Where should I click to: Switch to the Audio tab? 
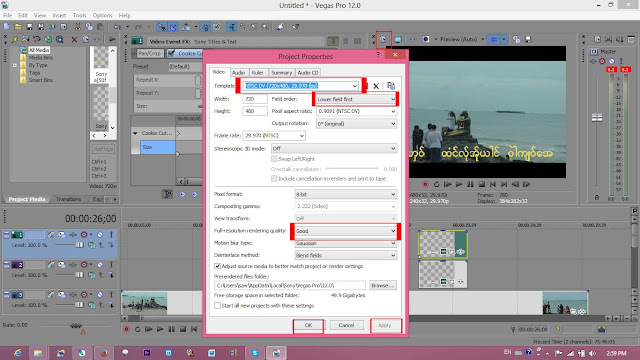[238, 72]
